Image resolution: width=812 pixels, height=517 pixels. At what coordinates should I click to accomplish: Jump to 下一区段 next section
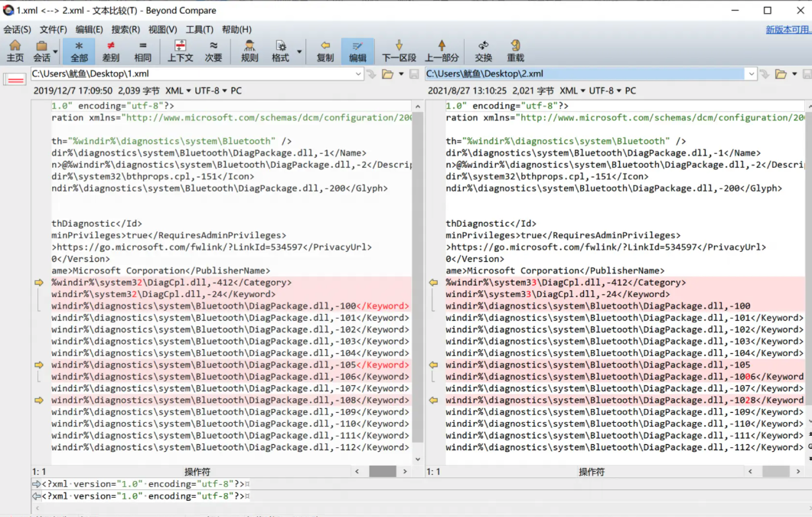tap(399, 51)
